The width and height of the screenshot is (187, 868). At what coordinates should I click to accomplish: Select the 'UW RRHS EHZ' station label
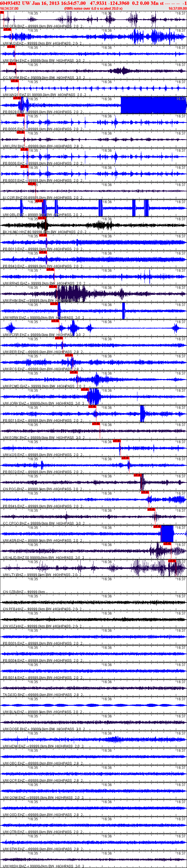tap(15, 283)
